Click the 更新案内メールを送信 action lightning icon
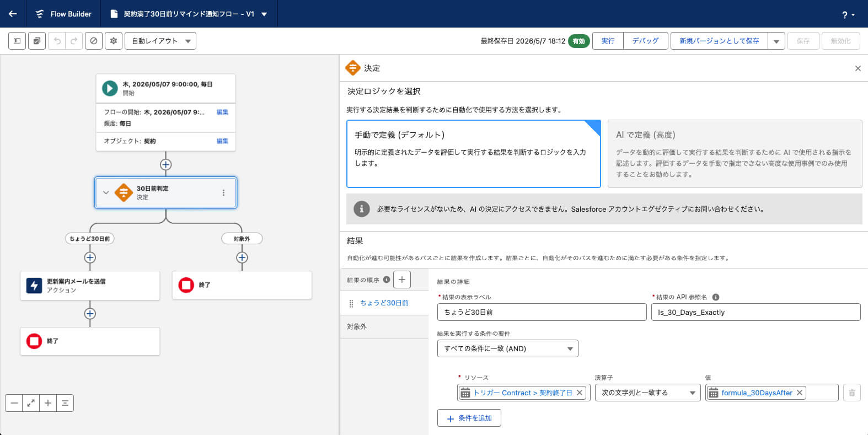 [x=34, y=285]
